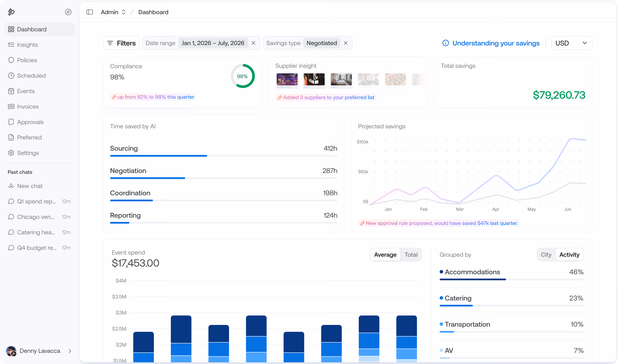Click the Sourcing progress bar
The height and width of the screenshot is (364, 618).
(x=224, y=156)
